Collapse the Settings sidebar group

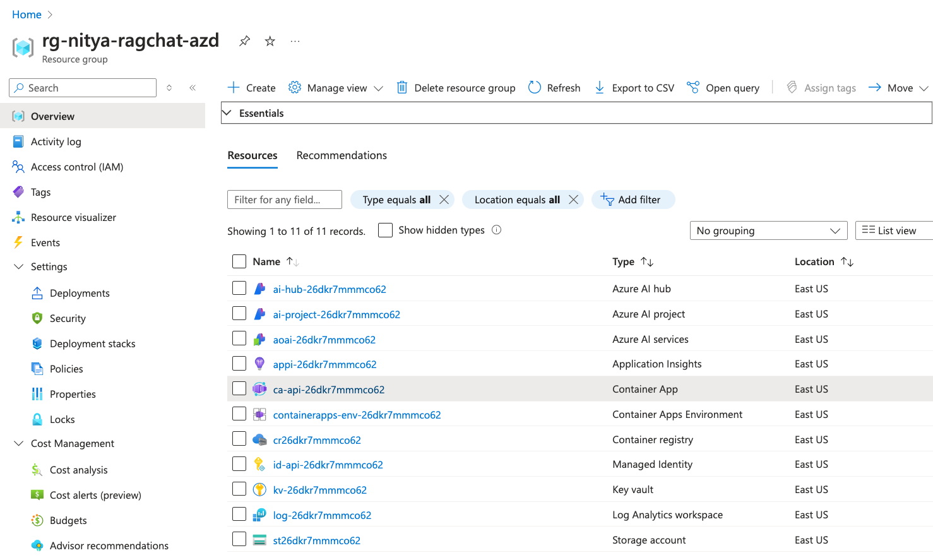coord(18,266)
